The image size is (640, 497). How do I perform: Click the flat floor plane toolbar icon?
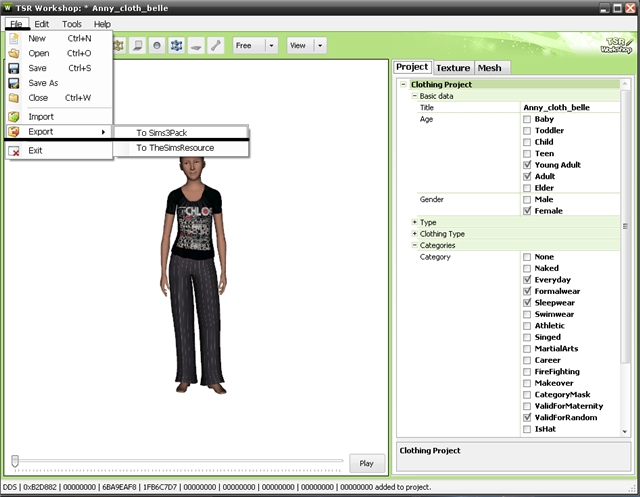point(196,46)
